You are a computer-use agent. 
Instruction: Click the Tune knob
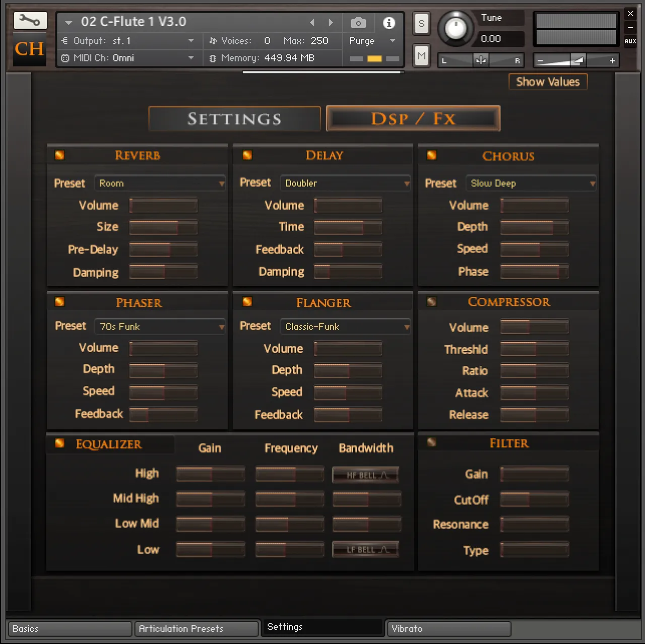456,29
